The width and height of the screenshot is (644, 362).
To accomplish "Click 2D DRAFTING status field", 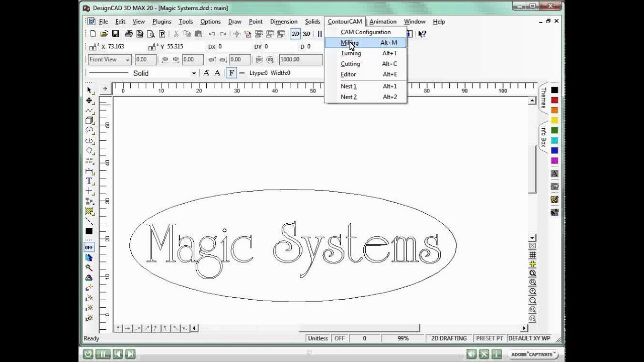I will coord(449,338).
